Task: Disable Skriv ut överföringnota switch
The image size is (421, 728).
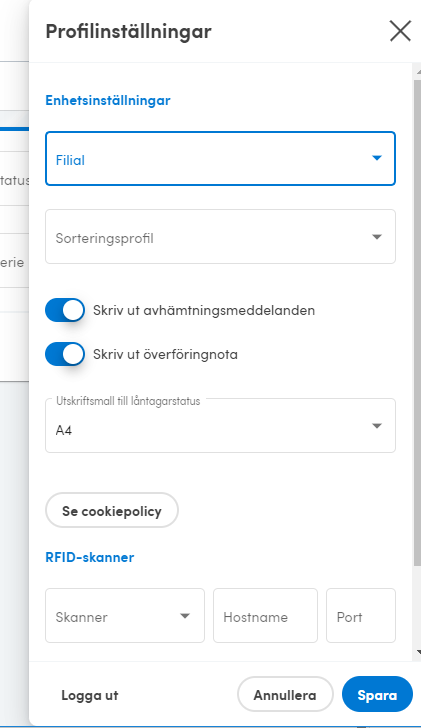Action: (x=65, y=354)
